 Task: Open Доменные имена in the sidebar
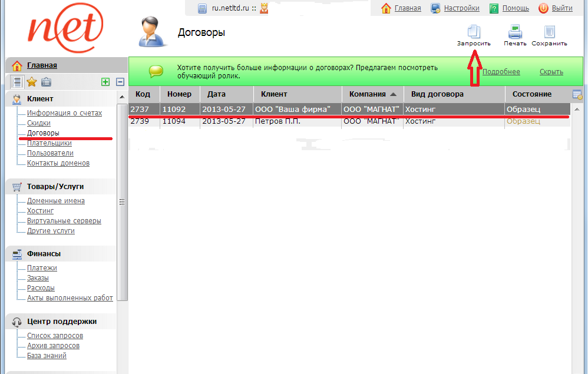click(56, 201)
